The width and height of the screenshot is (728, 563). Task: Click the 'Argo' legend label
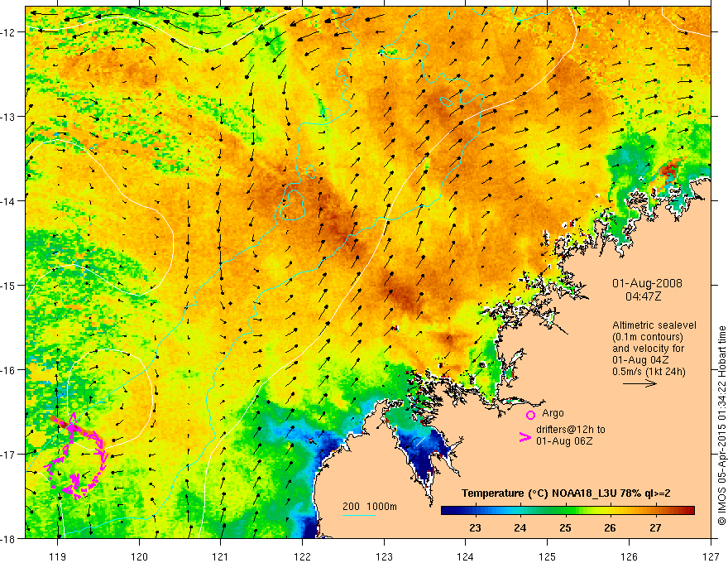point(553,413)
